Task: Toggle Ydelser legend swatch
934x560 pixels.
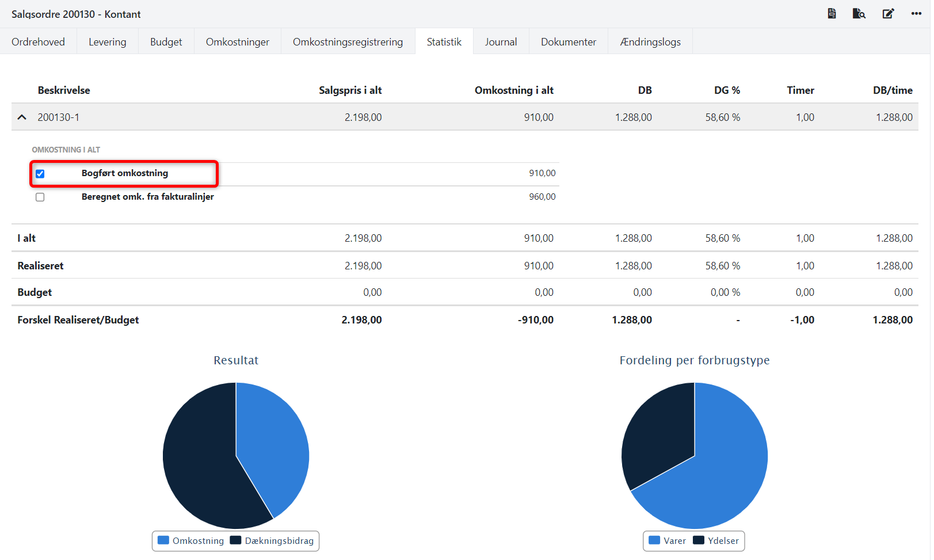Action: click(x=699, y=540)
